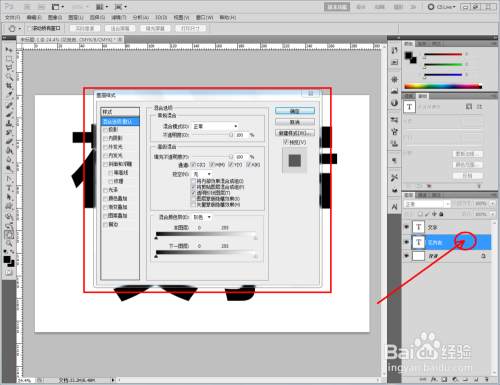Select the Horizontal Type tool
Screen dimensions: 500x385
click(9, 188)
